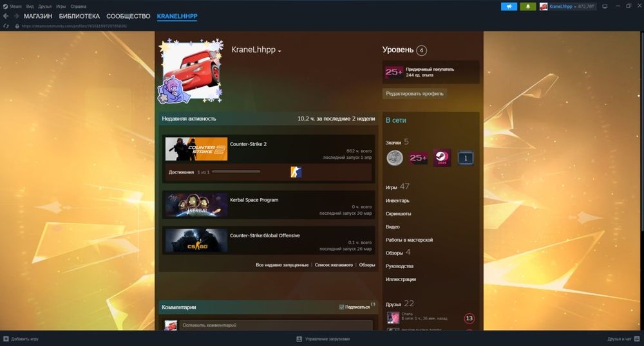Click the silver coin badge under Значки

[395, 158]
